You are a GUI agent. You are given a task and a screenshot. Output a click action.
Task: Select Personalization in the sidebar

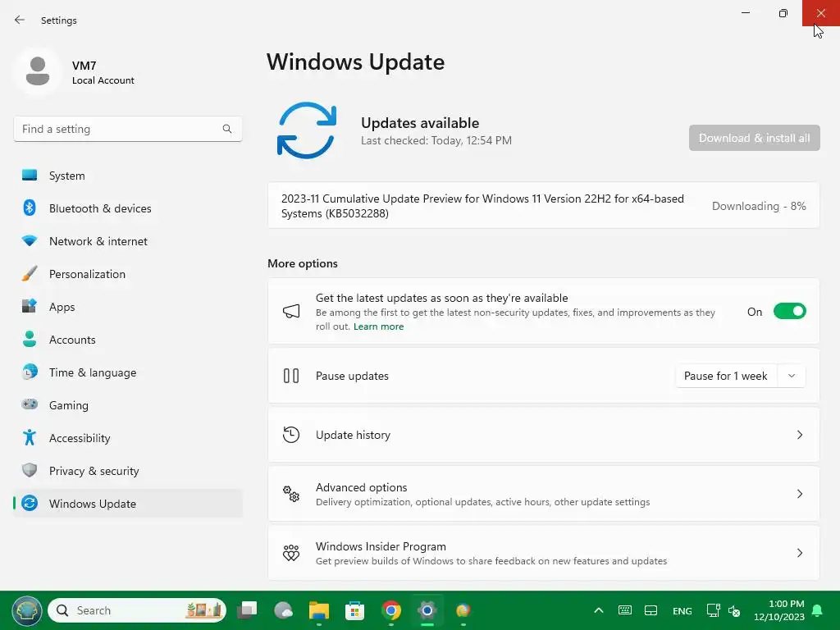click(127, 274)
